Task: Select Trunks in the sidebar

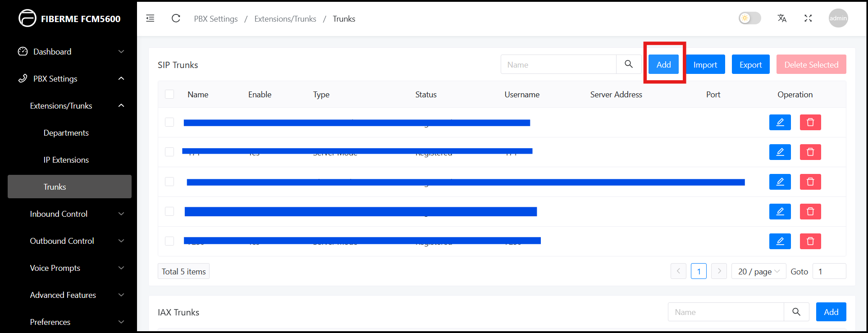Action: 69,187
